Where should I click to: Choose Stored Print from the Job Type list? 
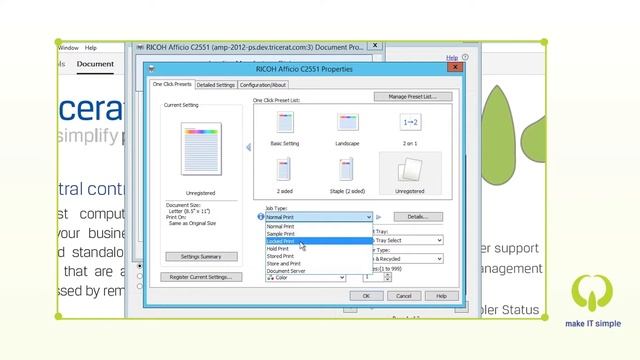click(x=319, y=256)
